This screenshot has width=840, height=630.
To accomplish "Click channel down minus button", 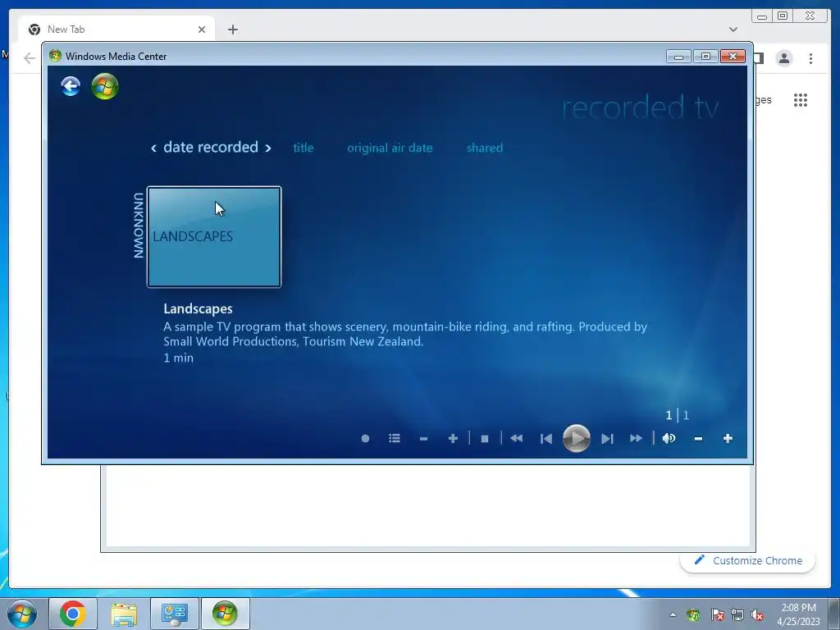I will [424, 439].
